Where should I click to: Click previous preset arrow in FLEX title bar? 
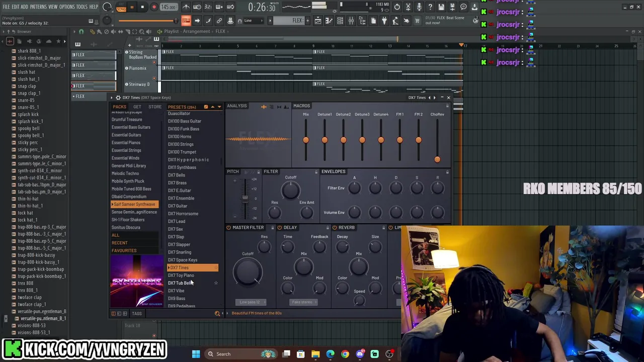429,98
